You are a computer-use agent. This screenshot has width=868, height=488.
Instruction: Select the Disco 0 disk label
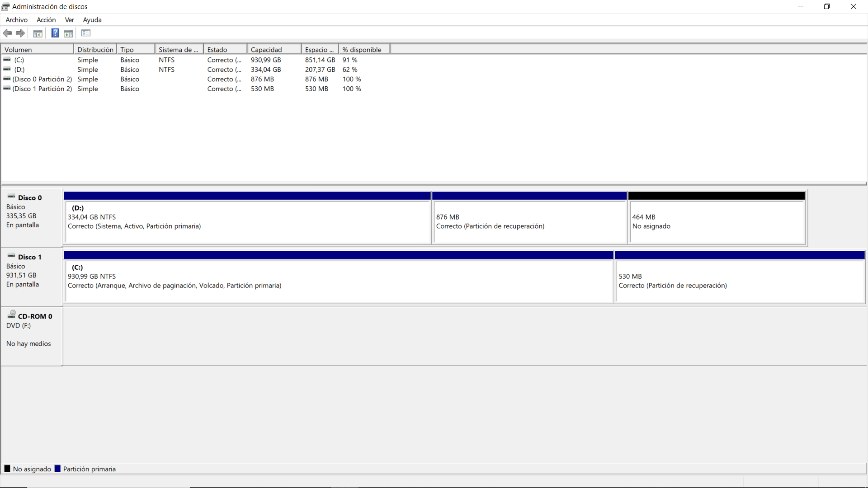[30, 197]
